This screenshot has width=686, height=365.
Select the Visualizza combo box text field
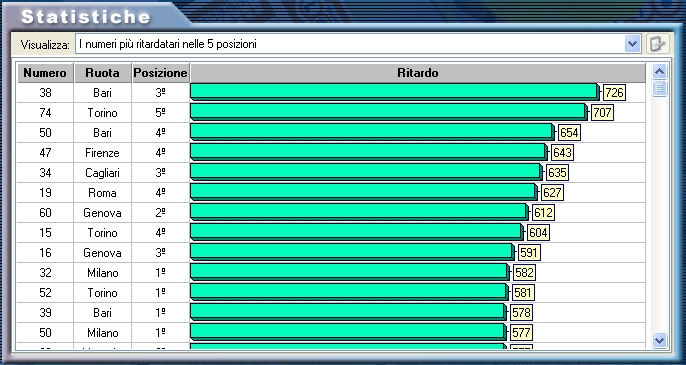coord(358,44)
